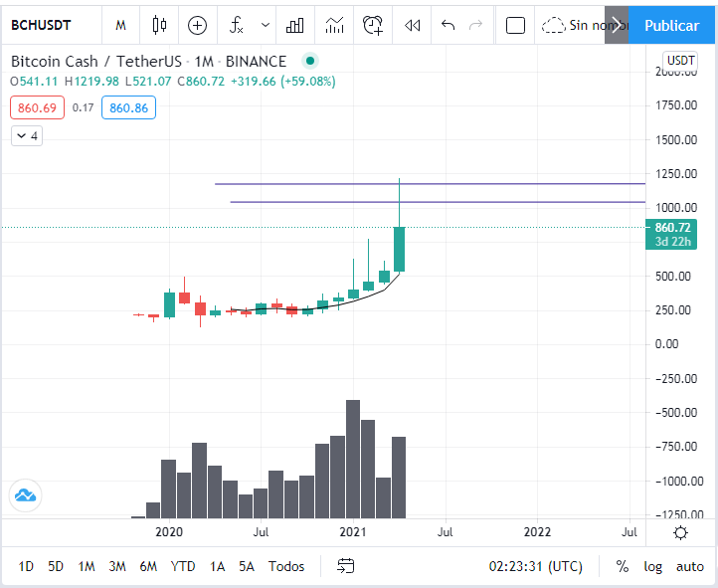Redo the last chart action
This screenshot has height=588, width=718.
point(476,25)
